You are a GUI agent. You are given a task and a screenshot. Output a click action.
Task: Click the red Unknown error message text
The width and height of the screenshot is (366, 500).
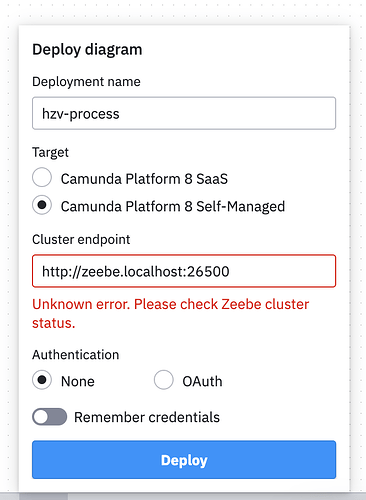tap(170, 313)
